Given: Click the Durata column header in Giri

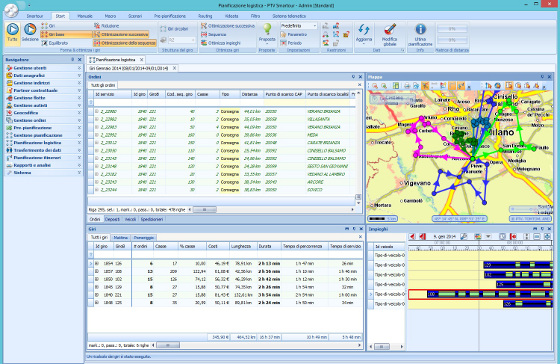Looking at the screenshot, I should pyautogui.click(x=269, y=246).
